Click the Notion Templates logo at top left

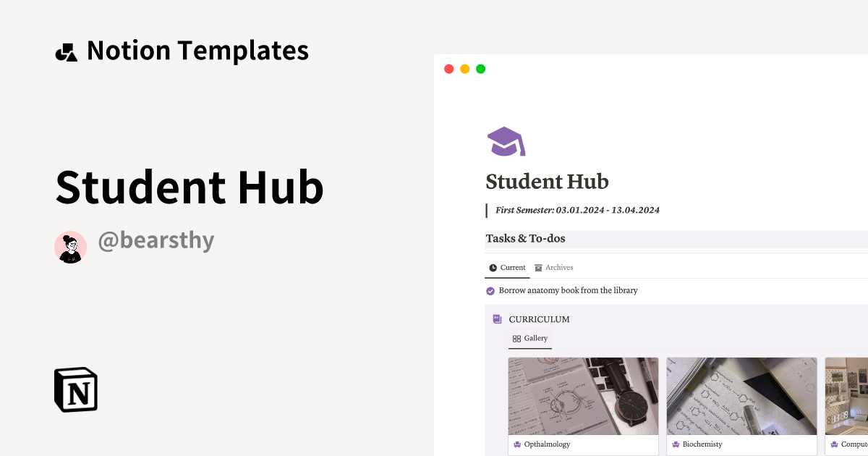(181, 50)
